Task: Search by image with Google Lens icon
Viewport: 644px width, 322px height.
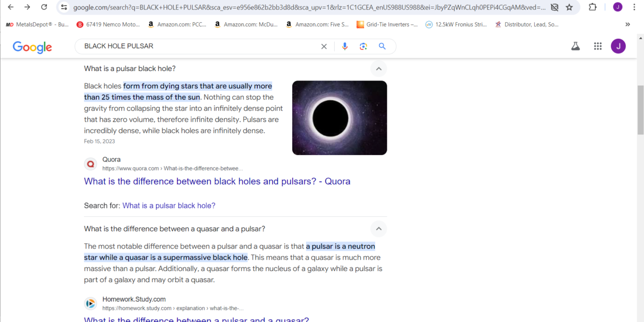Action: click(363, 46)
